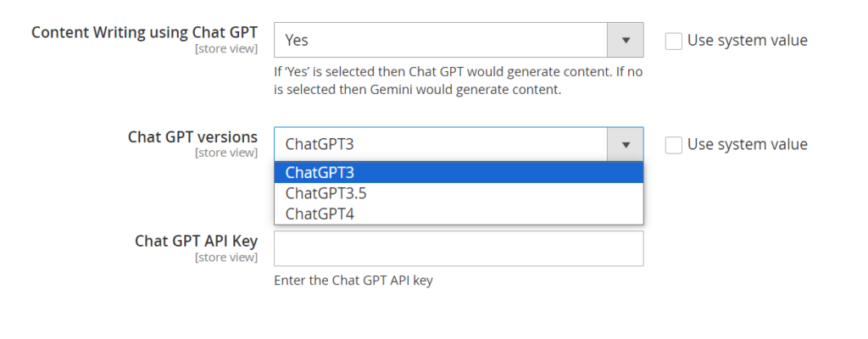Tick 'Use system value' for Chat GPT versions
The height and width of the screenshot is (339, 868).
pos(674,145)
